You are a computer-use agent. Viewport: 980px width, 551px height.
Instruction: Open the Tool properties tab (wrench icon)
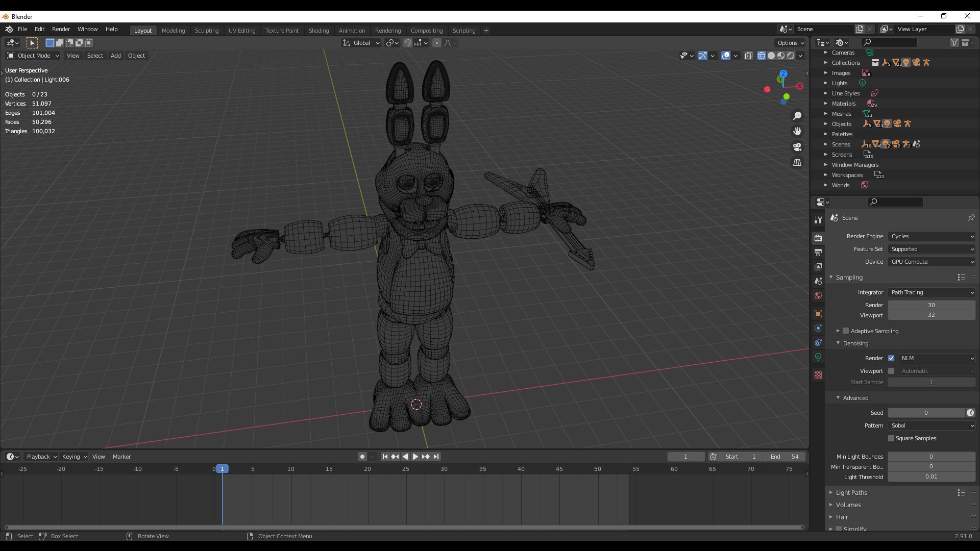(818, 220)
